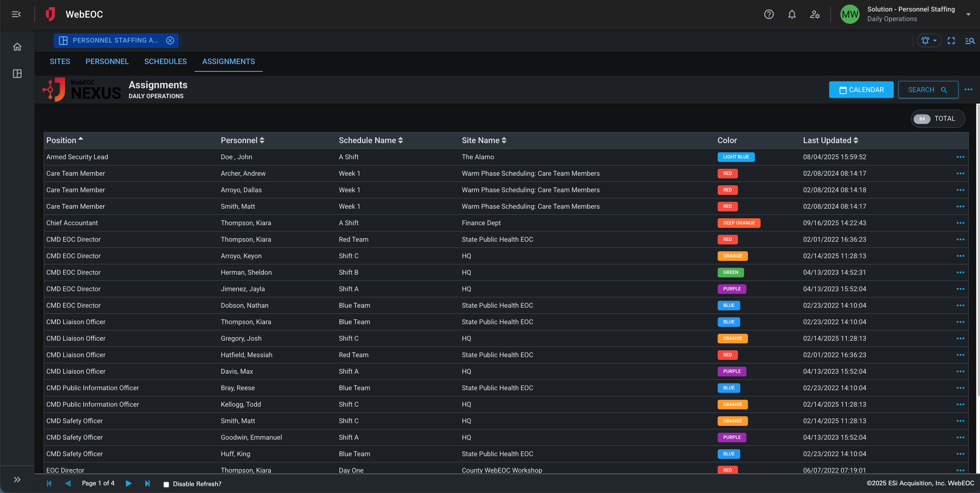
Task: Click the Page 1 of 4 indicator
Action: pos(98,483)
